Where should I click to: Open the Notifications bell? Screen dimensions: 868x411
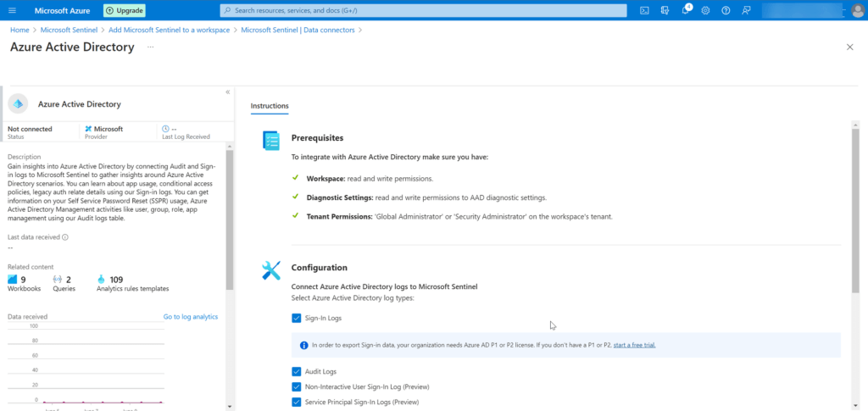point(685,10)
